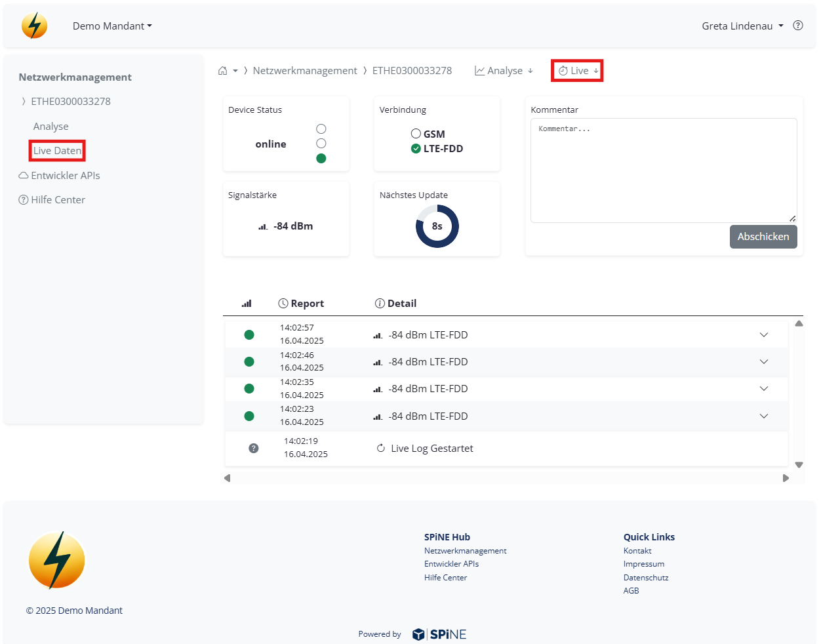Click the Live Log Gestartet entry text
Viewport: 821px width, 644px height.
tap(432, 449)
